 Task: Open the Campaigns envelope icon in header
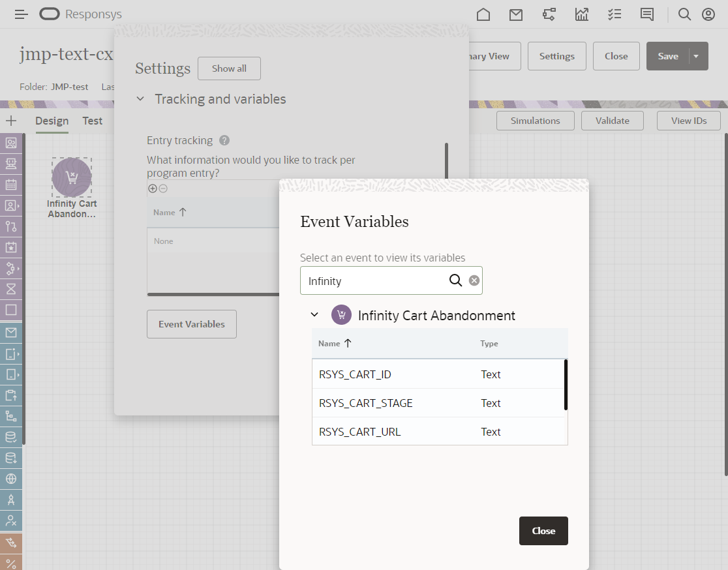tap(516, 14)
